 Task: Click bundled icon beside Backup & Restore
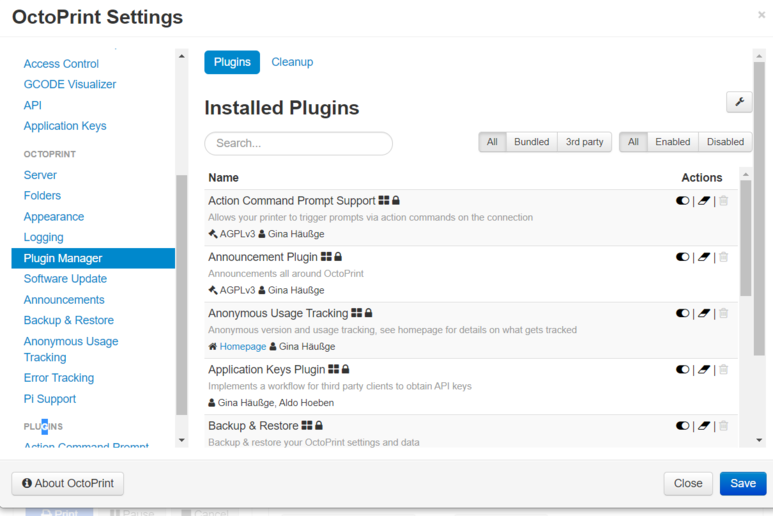point(307,425)
